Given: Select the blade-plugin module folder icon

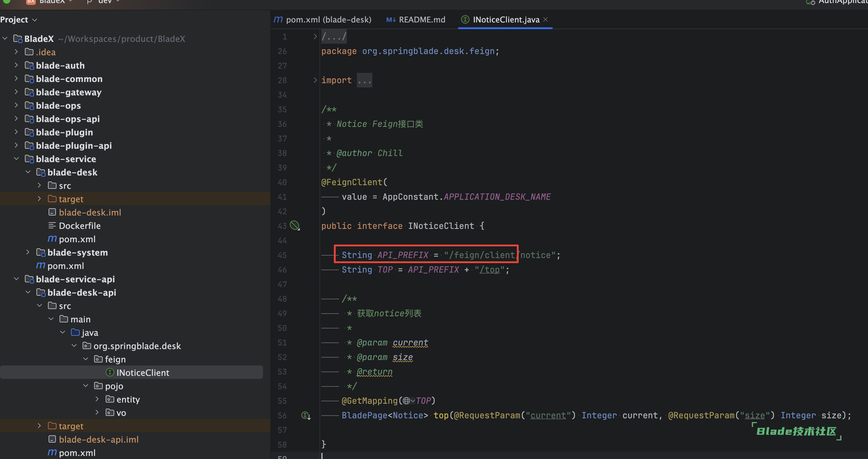Looking at the screenshot, I should point(30,132).
